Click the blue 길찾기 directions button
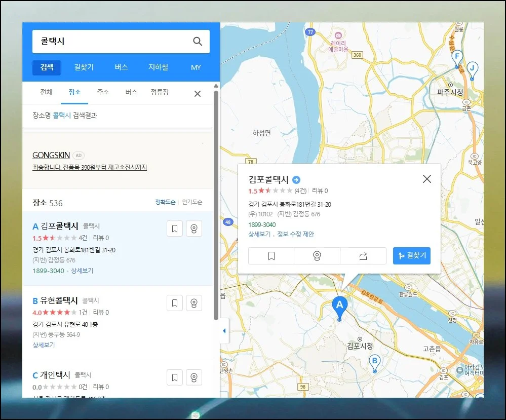 [411, 256]
